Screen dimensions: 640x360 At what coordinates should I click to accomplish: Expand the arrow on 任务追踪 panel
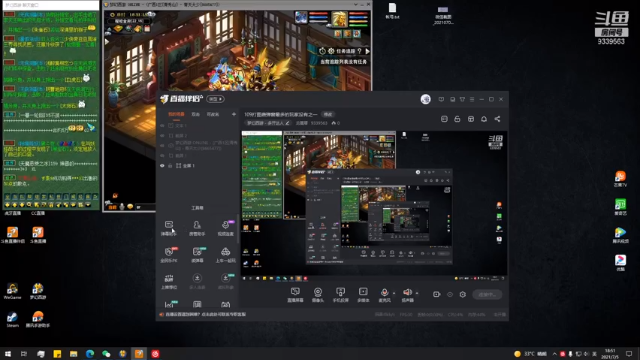(367, 51)
